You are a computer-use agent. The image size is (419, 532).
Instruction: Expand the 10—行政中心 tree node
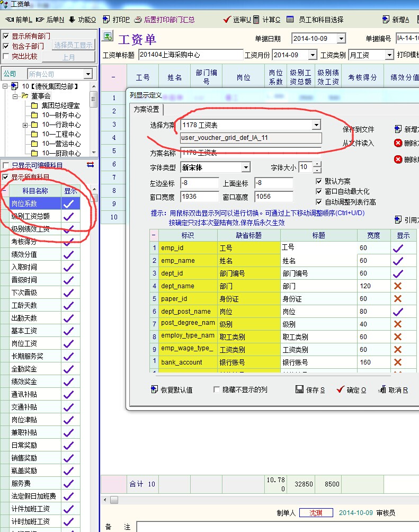point(25,125)
